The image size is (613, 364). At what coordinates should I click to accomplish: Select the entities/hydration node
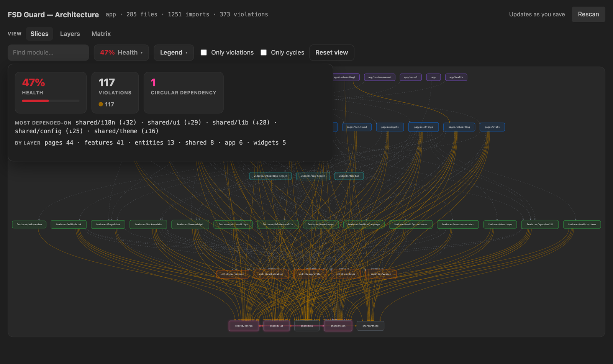(271, 274)
